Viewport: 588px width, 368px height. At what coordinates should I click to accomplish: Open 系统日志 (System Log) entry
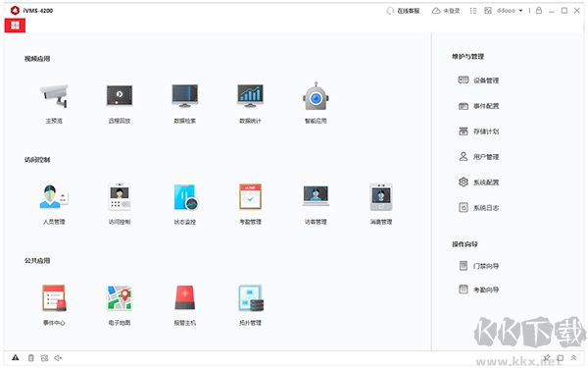478,207
